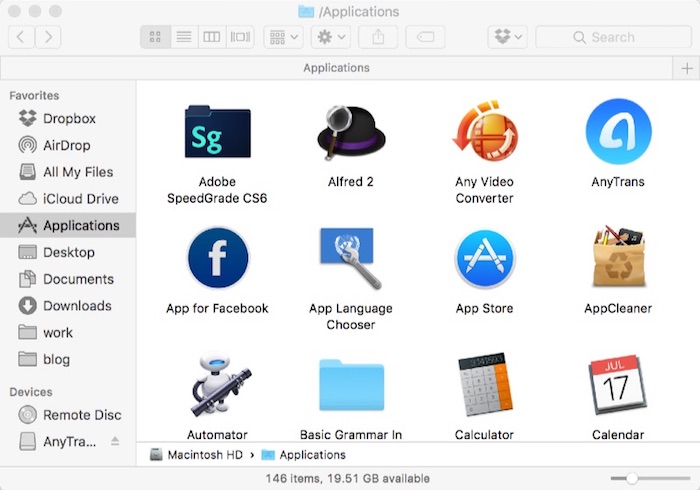Click the Search field
The width and height of the screenshot is (700, 490).
pyautogui.click(x=614, y=37)
